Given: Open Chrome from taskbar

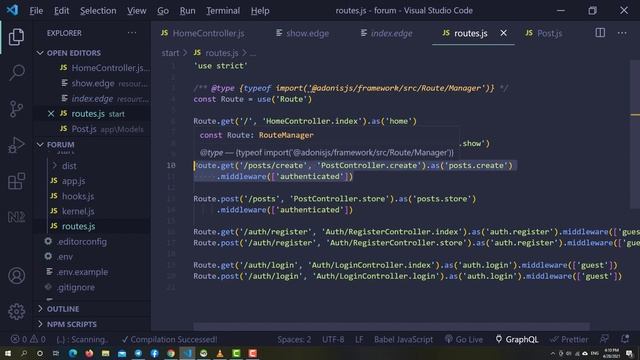Looking at the screenshot, I should click(x=171, y=353).
